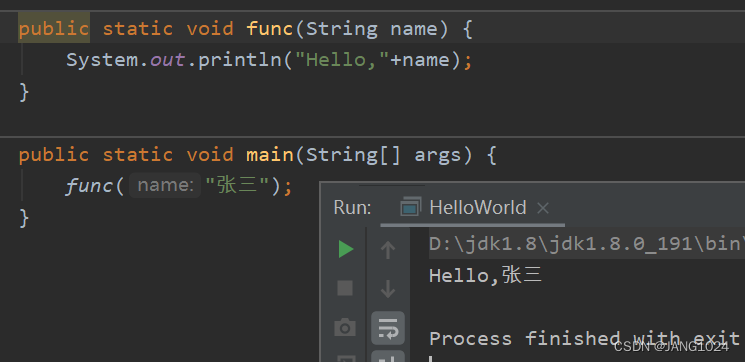Screen dimensions: 745x362
Task: Click the 'Hello,张三' console output line
Action: [x=485, y=276]
